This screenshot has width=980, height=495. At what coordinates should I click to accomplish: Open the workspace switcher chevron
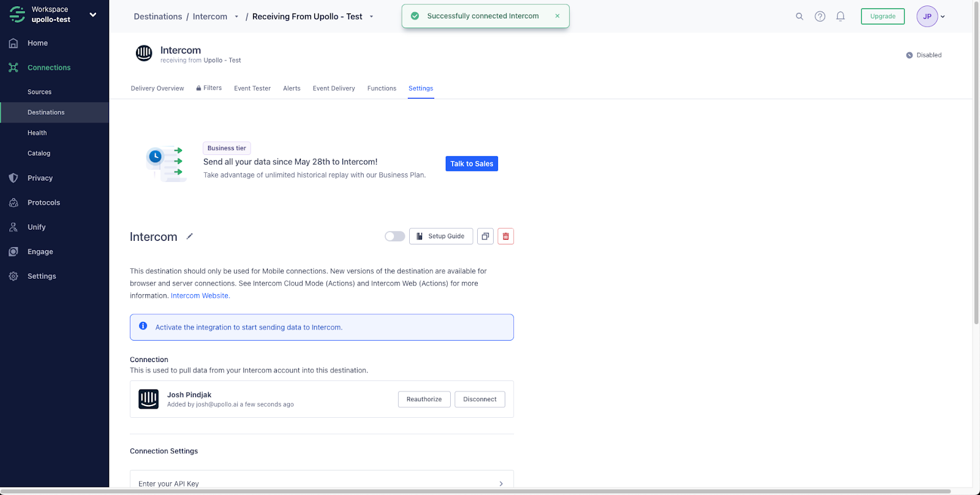[93, 15]
